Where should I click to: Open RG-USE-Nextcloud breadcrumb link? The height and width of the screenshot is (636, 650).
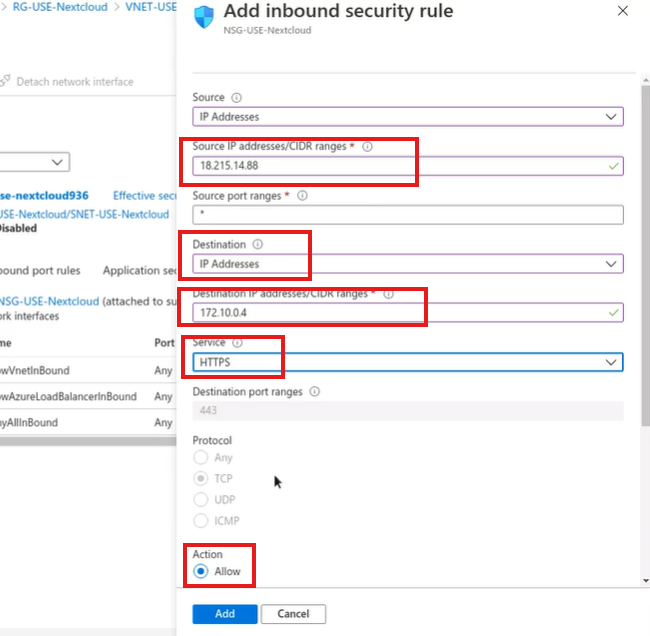(60, 7)
